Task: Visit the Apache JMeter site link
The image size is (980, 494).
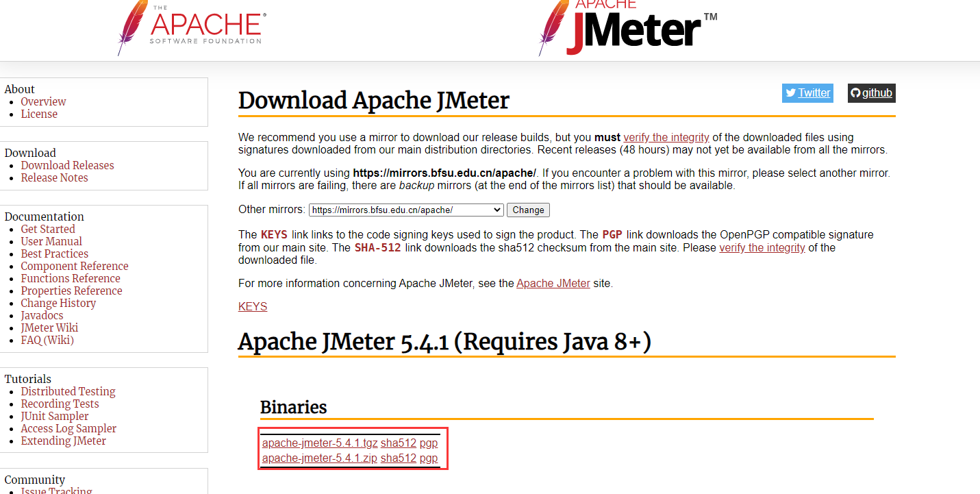Action: [x=553, y=283]
